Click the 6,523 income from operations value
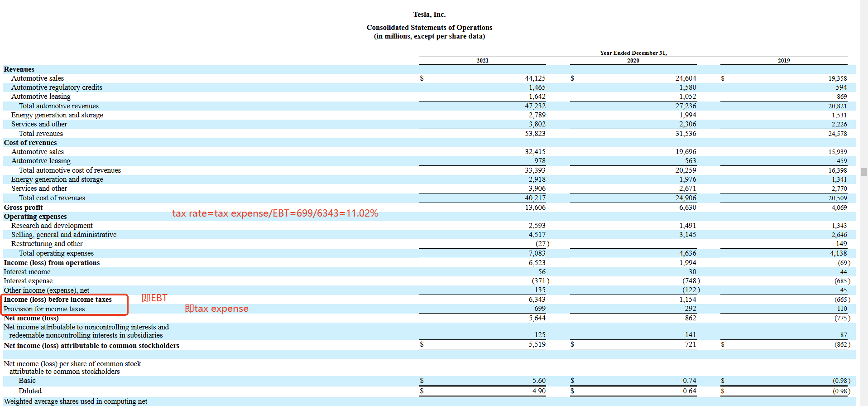Viewport: 868px width, 406px height. tap(537, 263)
